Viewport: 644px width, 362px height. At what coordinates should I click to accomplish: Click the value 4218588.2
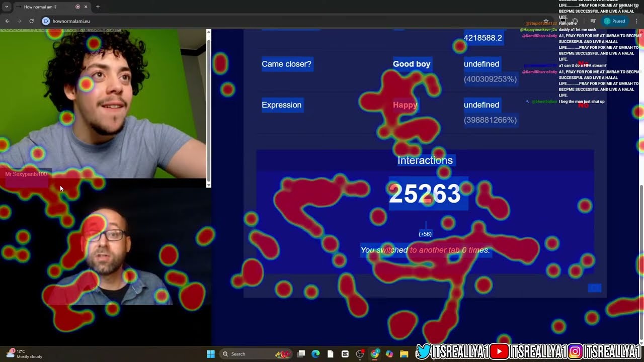point(483,38)
